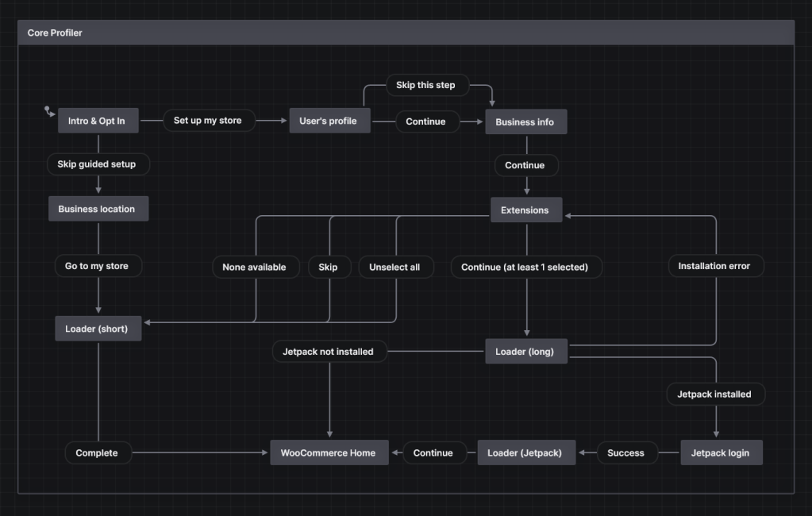Click the Extensions step node
This screenshot has height=516, width=812.
click(526, 210)
